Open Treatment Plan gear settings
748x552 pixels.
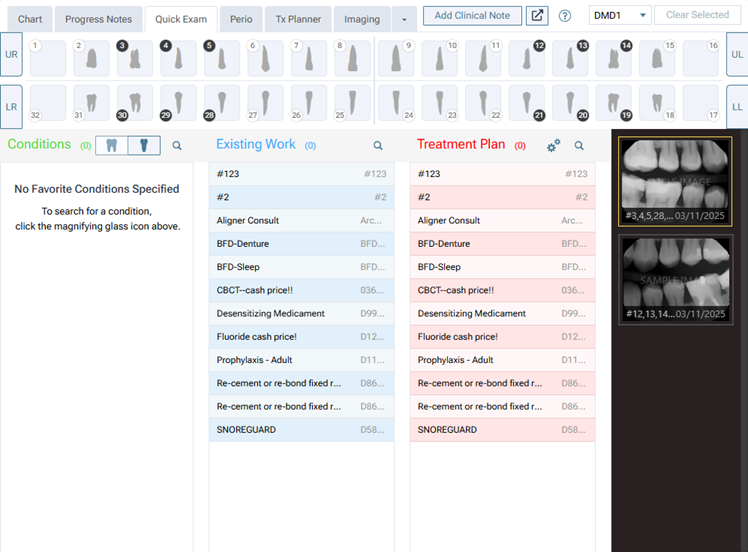553,146
